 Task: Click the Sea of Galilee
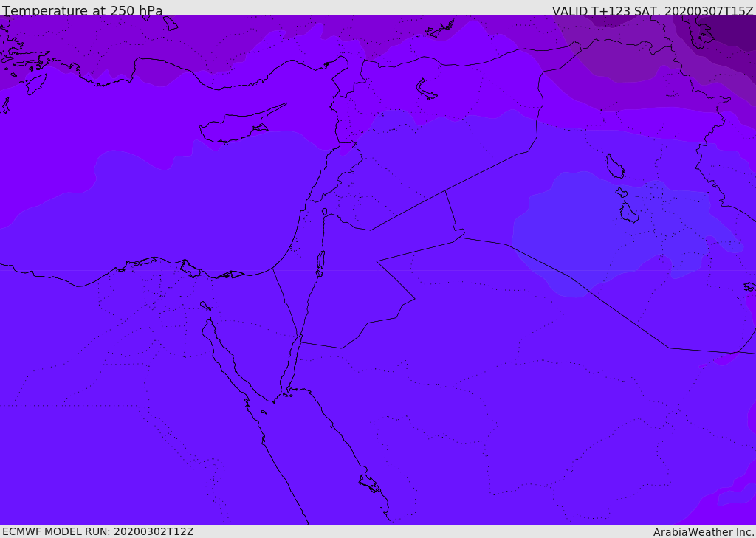[x=324, y=212]
